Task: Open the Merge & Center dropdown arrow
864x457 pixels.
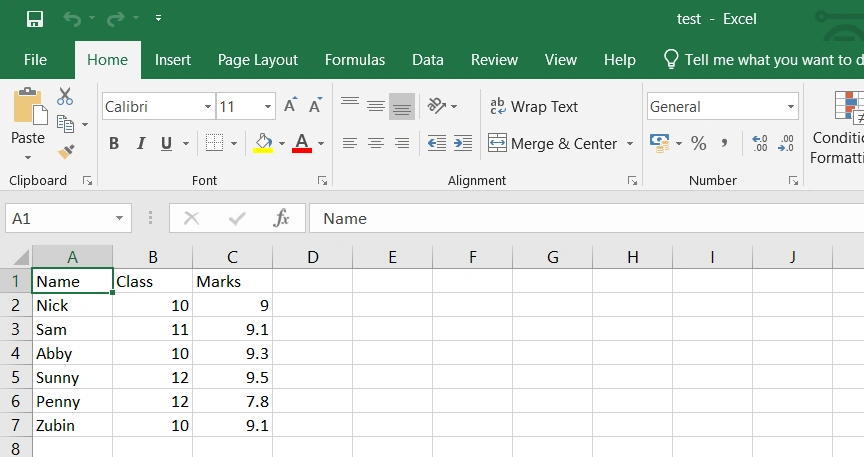Action: (630, 144)
